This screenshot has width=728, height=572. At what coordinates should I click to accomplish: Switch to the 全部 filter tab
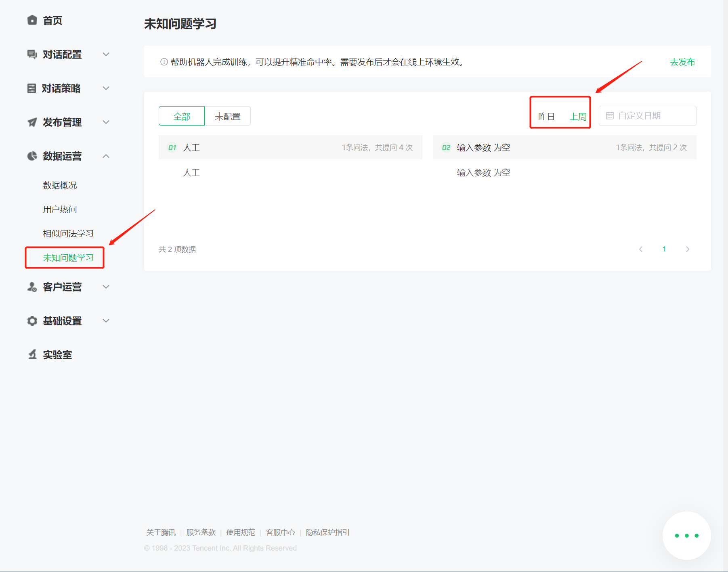tap(182, 116)
